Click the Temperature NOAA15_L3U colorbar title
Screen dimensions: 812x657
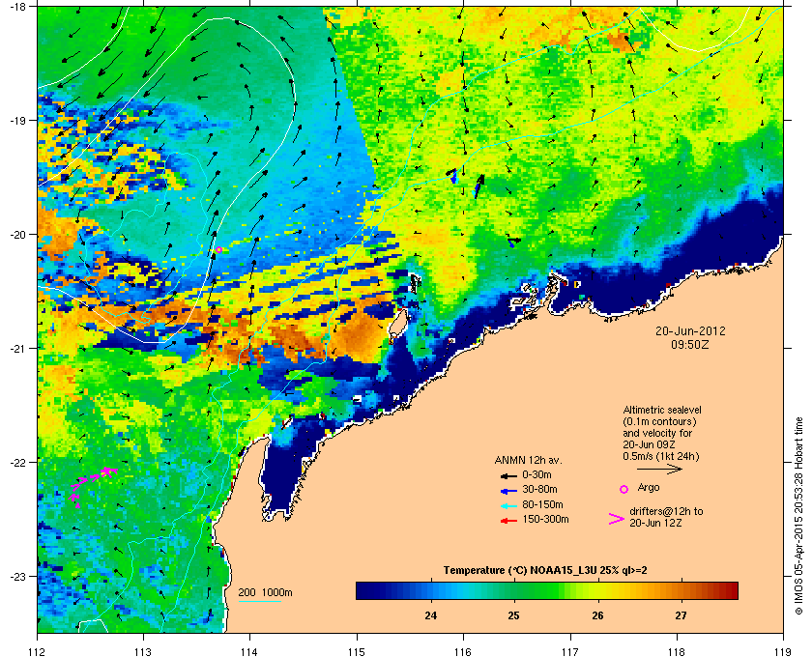545,571
